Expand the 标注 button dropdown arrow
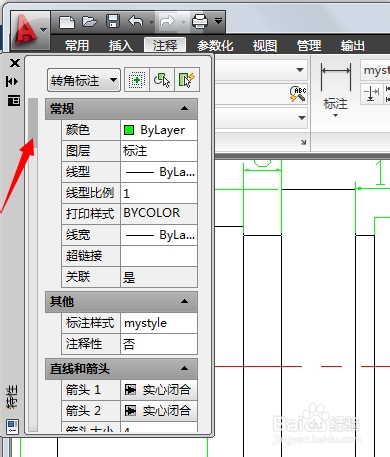Image resolution: width=390 pixels, height=457 pixels. click(x=336, y=116)
